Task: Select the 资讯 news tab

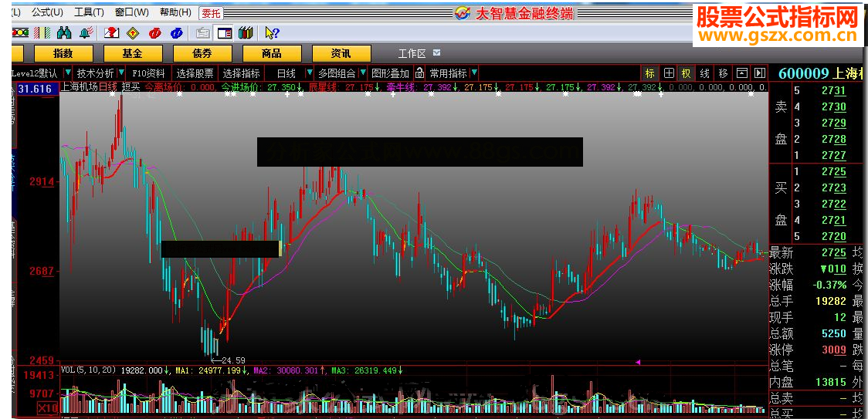Action: point(341,53)
